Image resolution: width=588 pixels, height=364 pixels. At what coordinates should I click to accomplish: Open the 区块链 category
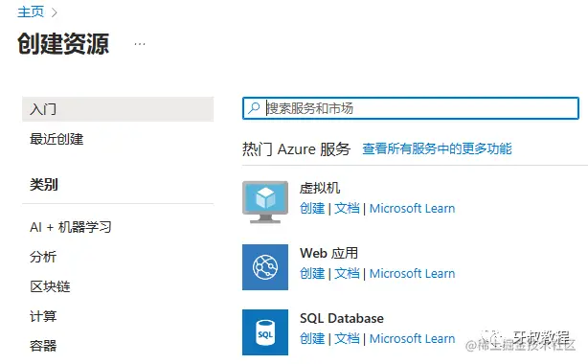[x=50, y=286]
